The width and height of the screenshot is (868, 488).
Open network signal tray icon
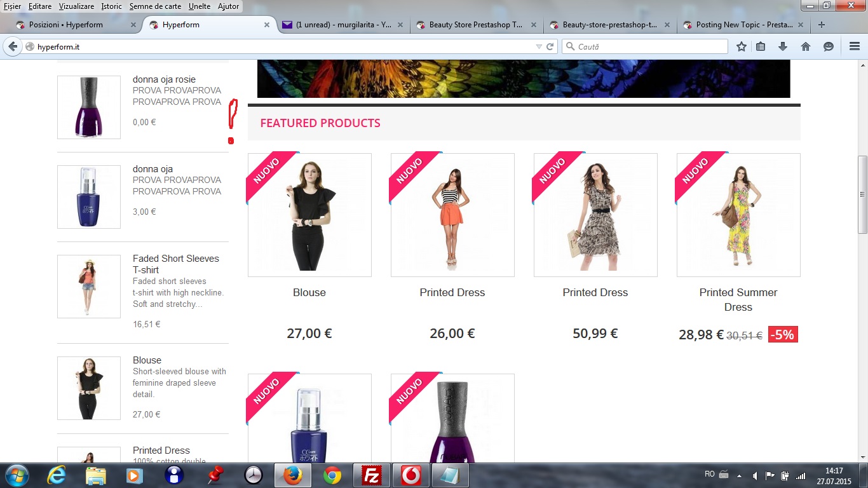pyautogui.click(x=801, y=475)
